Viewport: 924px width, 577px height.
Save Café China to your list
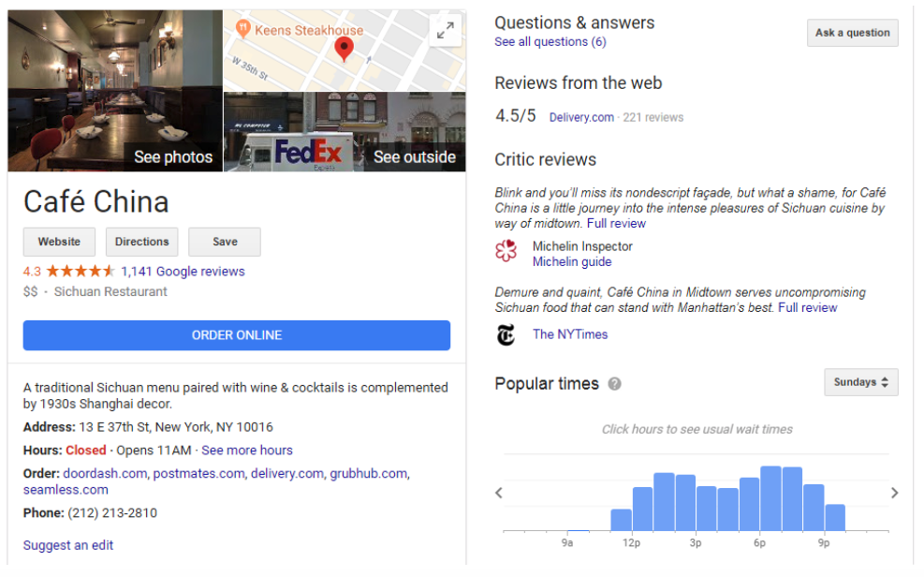pos(225,242)
